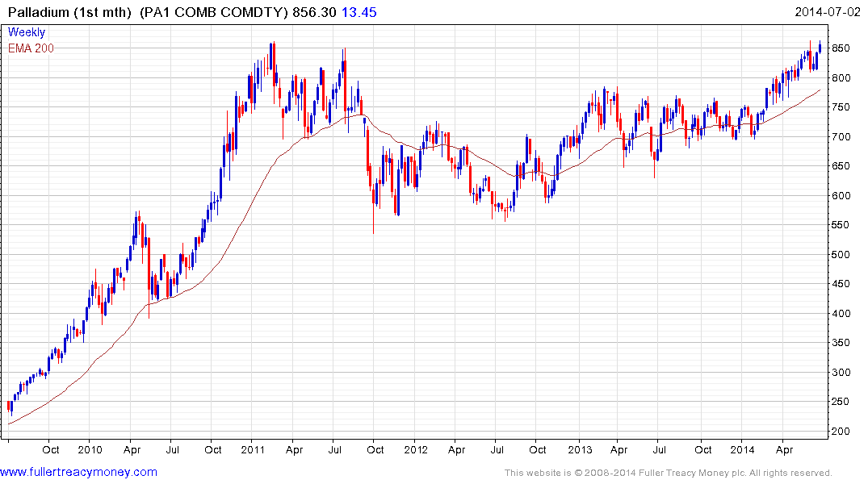
Task: Click the 550 price axis label
Action: (841, 225)
